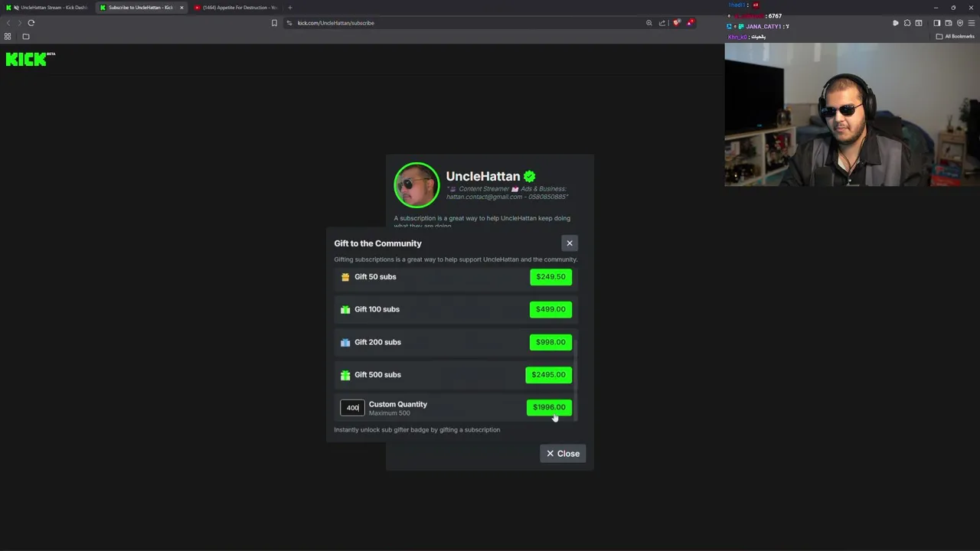This screenshot has width=980, height=551.
Task: Open the apps grid in bookmarks bar
Action: [8, 37]
